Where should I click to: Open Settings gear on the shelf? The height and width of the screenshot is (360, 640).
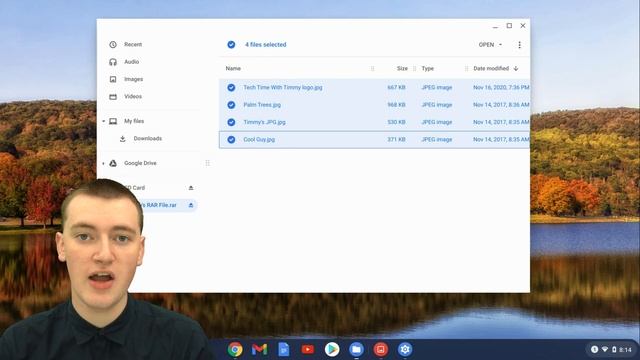tap(405, 349)
